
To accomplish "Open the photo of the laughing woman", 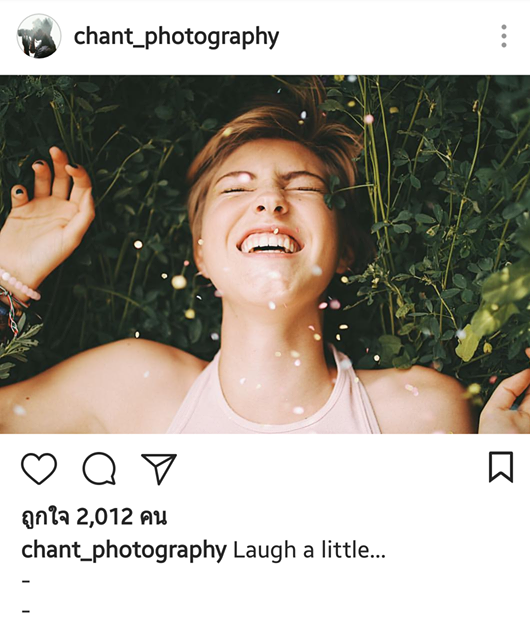I will [x=265, y=254].
